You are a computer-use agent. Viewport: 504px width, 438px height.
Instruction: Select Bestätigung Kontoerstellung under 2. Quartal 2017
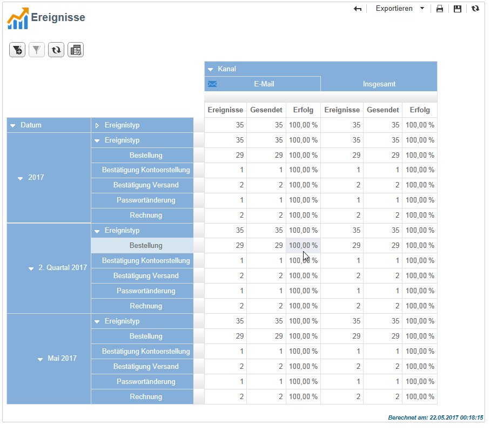[x=143, y=261]
